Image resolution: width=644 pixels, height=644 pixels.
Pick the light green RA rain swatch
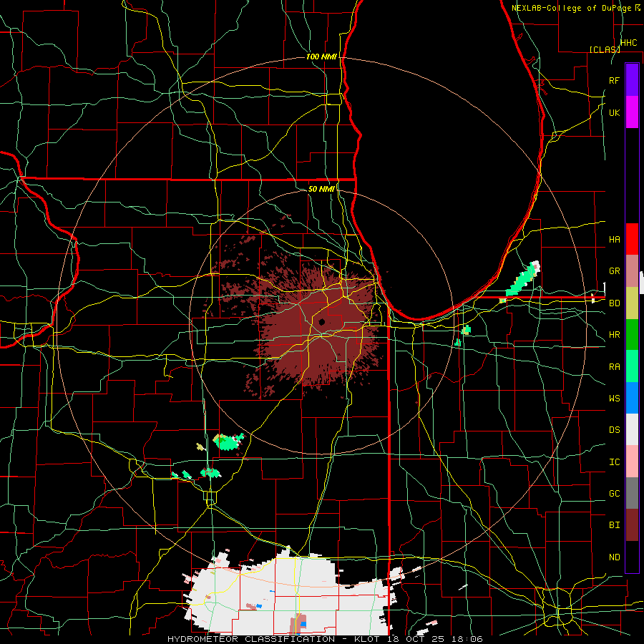(x=632, y=366)
